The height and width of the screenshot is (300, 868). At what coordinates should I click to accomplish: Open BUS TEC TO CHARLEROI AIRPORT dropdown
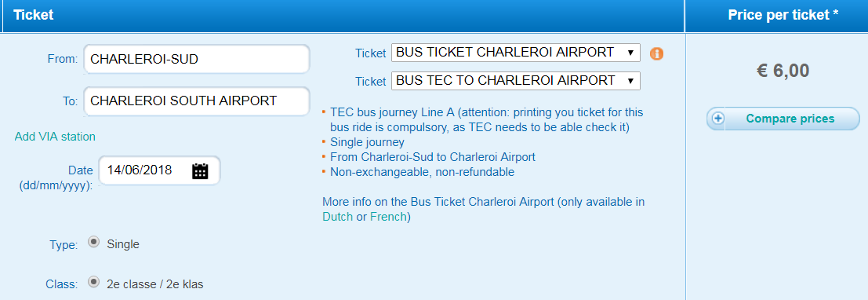click(x=515, y=81)
